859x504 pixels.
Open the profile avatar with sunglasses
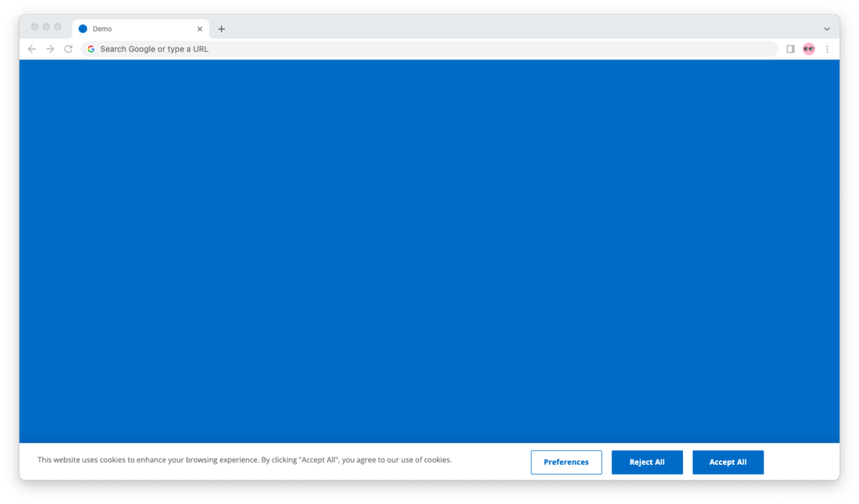(809, 49)
